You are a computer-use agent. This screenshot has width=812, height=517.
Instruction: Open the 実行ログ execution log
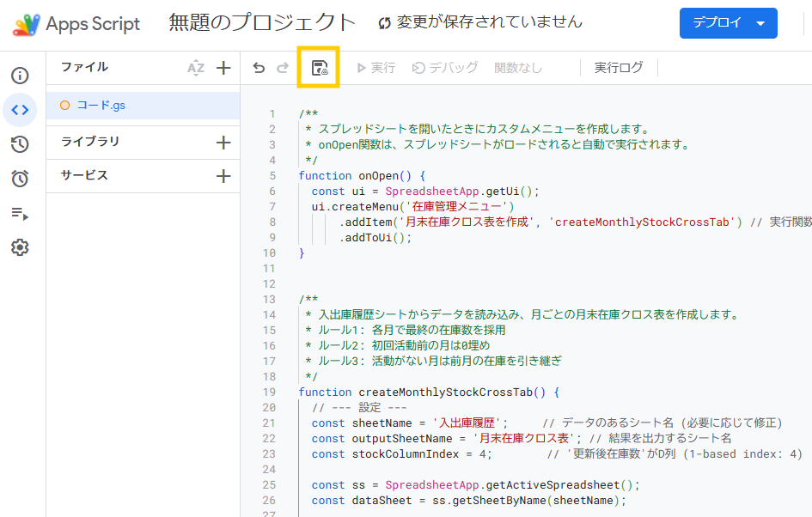[619, 68]
